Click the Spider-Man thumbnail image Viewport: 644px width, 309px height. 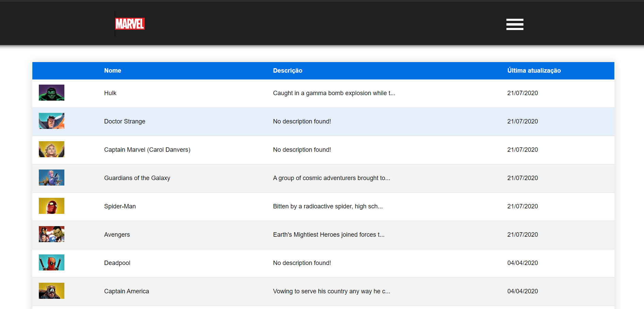click(x=51, y=206)
